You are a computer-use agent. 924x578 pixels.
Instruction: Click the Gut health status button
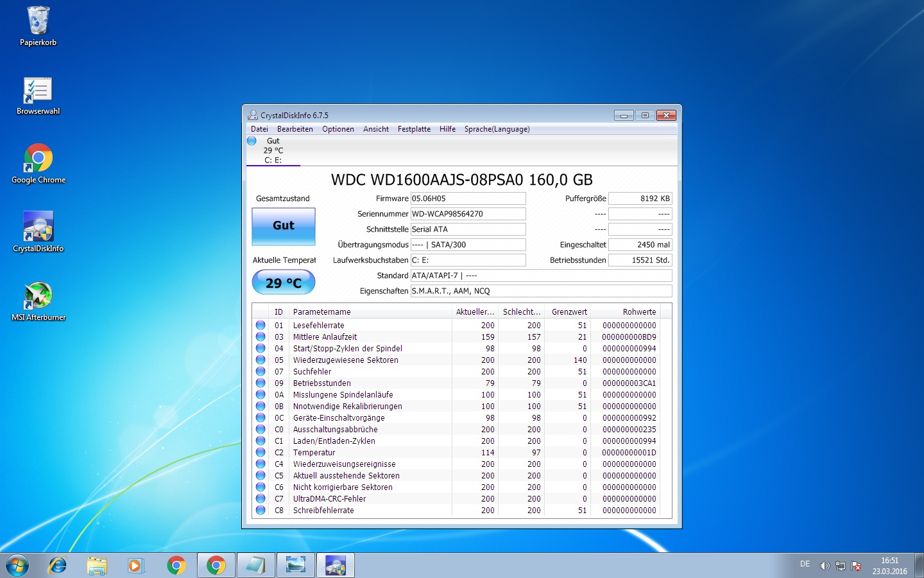[284, 226]
